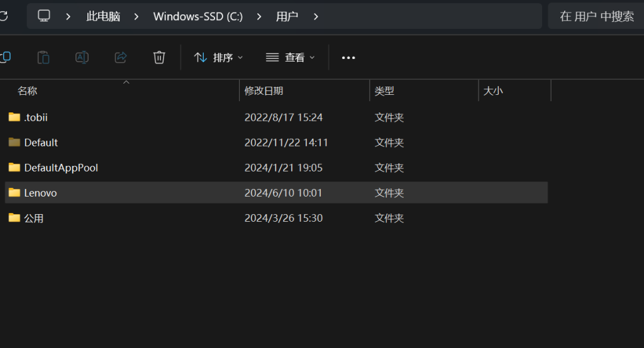Sort by the 名称 column header

(28, 91)
